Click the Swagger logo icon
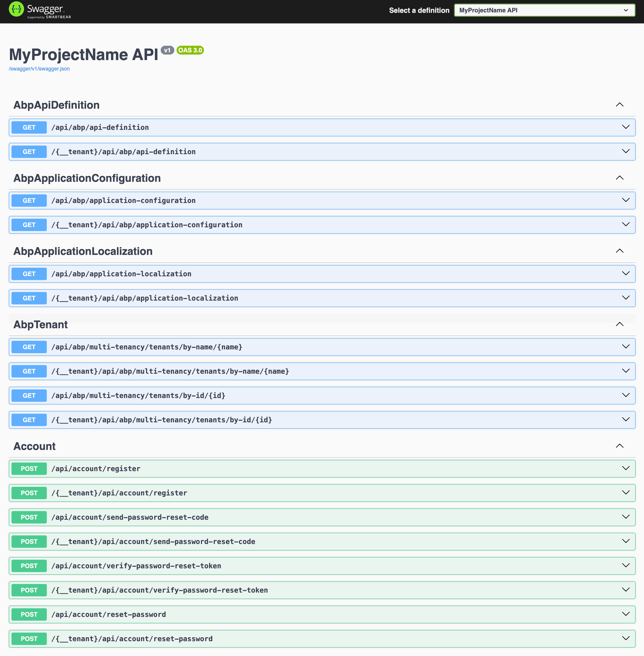 tap(16, 9)
